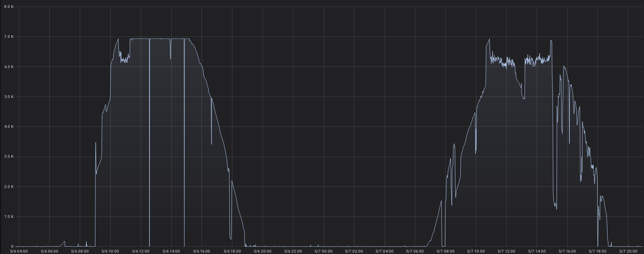The image size is (644, 254).
Task: Click the 7.0 K y-axis label
Action: point(9,36)
